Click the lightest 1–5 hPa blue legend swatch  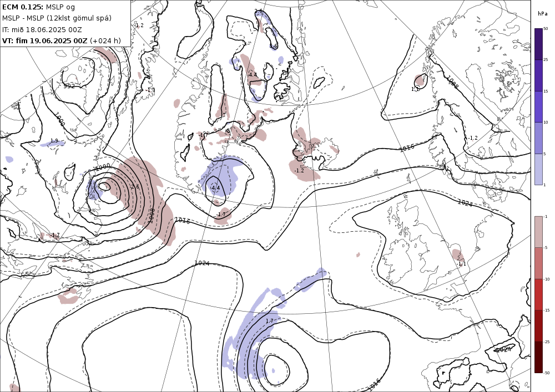[538, 169]
